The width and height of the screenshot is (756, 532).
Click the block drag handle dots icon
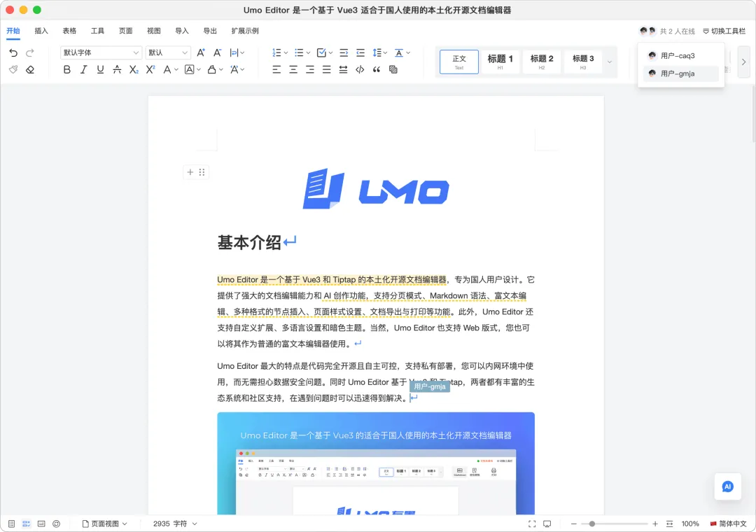(202, 172)
